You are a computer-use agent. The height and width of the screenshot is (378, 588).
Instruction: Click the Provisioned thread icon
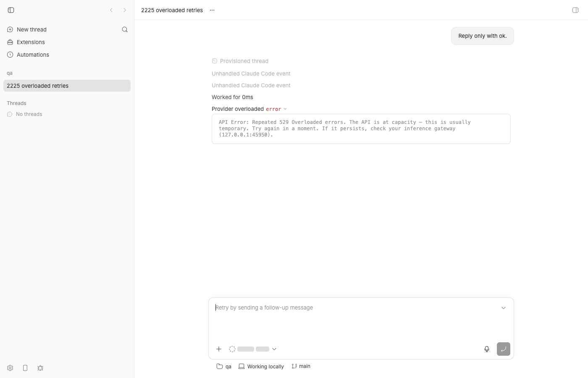[x=215, y=61]
